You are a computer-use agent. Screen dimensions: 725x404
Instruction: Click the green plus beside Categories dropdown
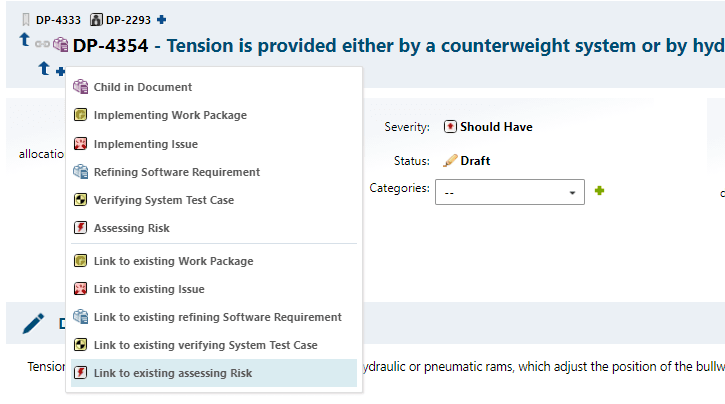coord(600,190)
